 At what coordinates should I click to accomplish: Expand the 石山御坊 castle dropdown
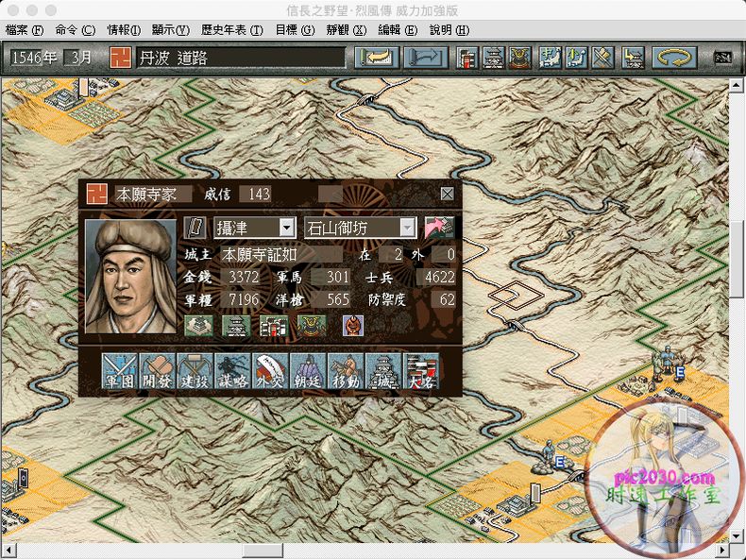pyautogui.click(x=407, y=228)
